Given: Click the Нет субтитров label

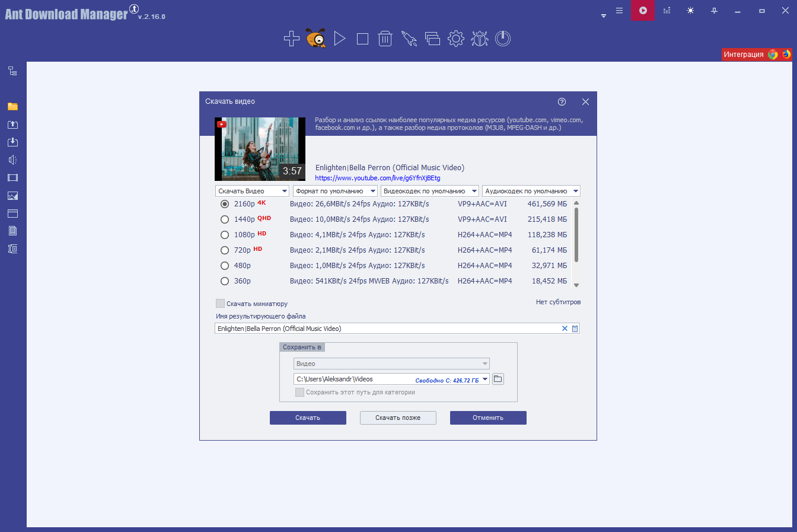Looking at the screenshot, I should [558, 302].
